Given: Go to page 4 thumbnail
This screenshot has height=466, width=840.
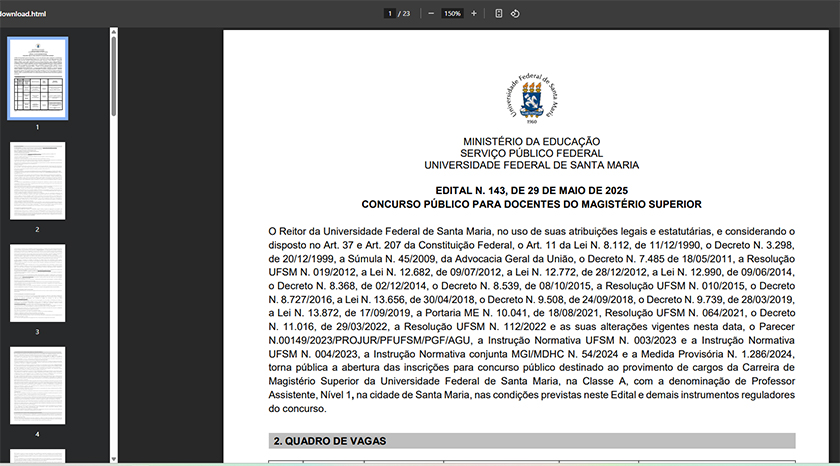Looking at the screenshot, I should 38,386.
